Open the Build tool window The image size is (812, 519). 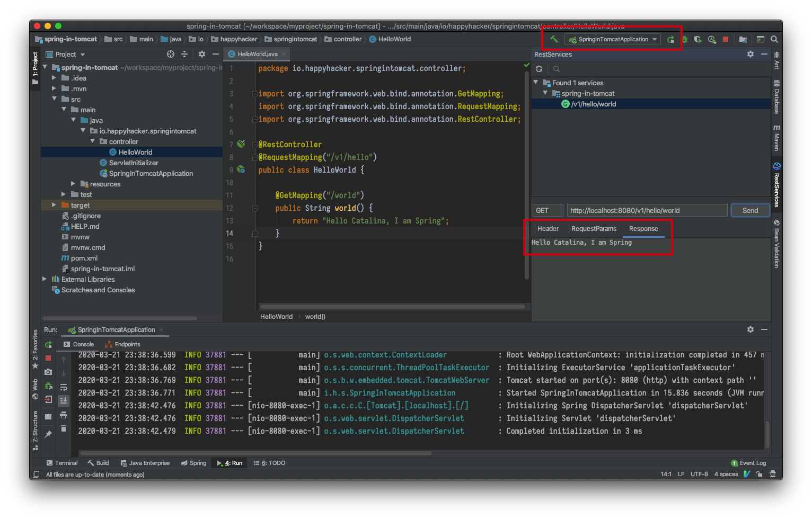[99, 463]
